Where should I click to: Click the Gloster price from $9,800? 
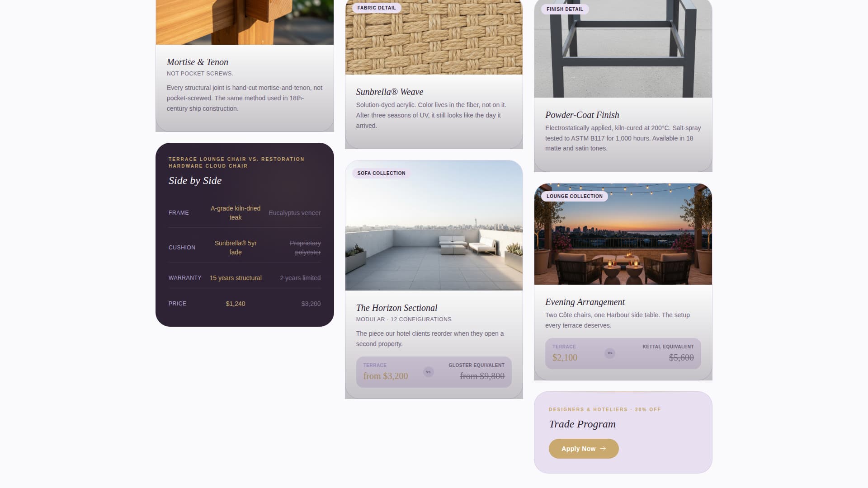point(482,376)
